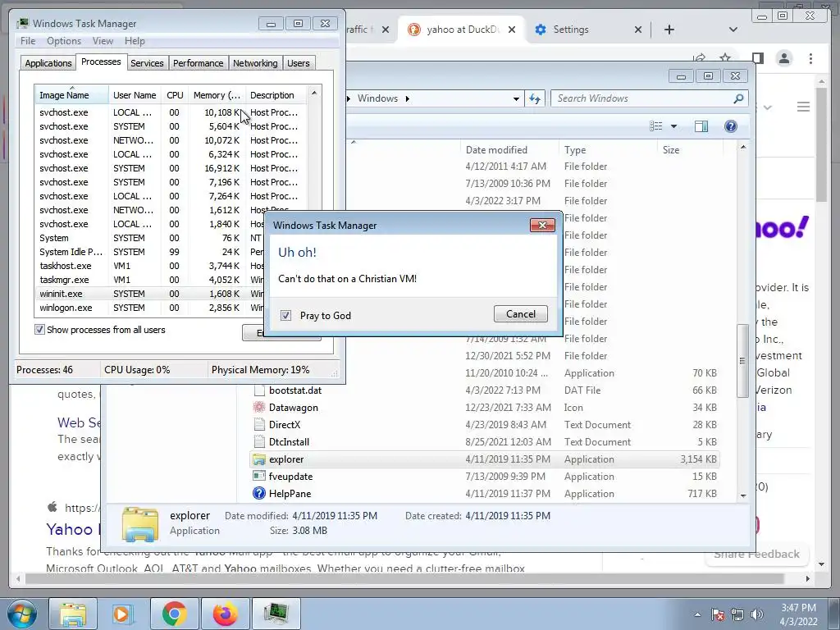
Task: Switch to the Performance tab
Action: [x=199, y=63]
